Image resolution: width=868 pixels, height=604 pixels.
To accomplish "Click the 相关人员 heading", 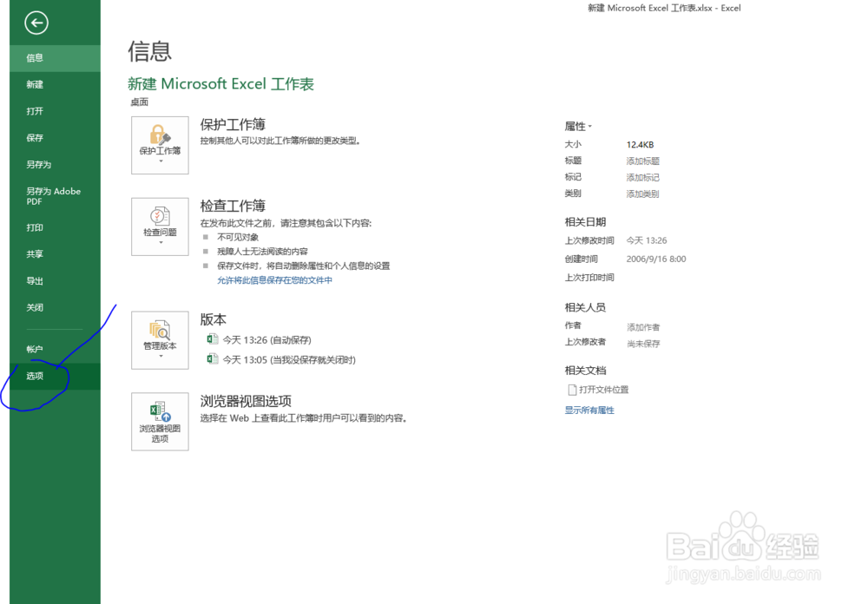I will tap(585, 307).
